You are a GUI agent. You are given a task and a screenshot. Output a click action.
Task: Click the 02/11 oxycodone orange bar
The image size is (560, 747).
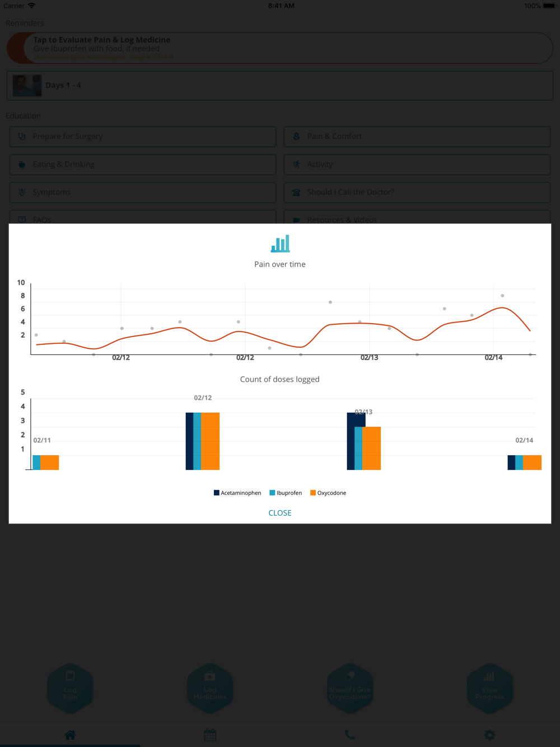tap(49, 463)
